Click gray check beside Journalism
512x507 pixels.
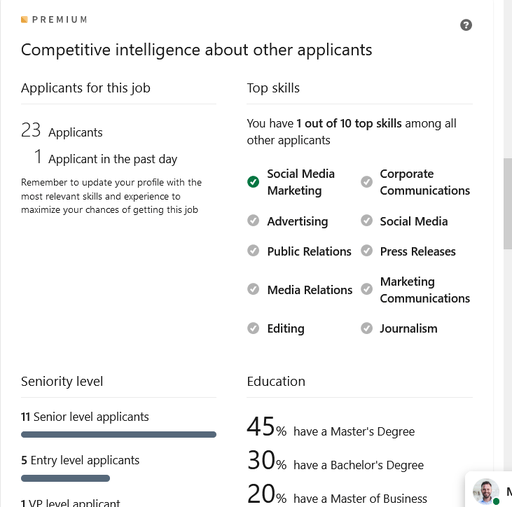[366, 328]
